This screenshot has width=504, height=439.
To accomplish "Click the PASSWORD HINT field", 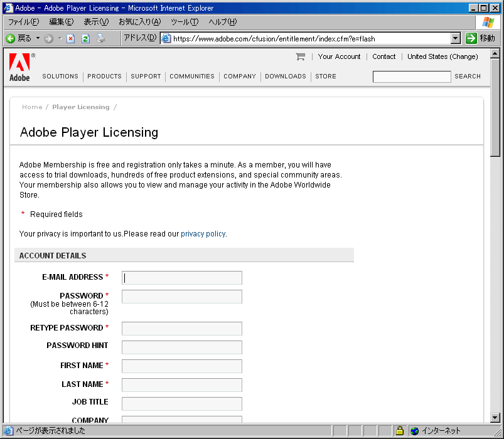I will pos(182,347).
